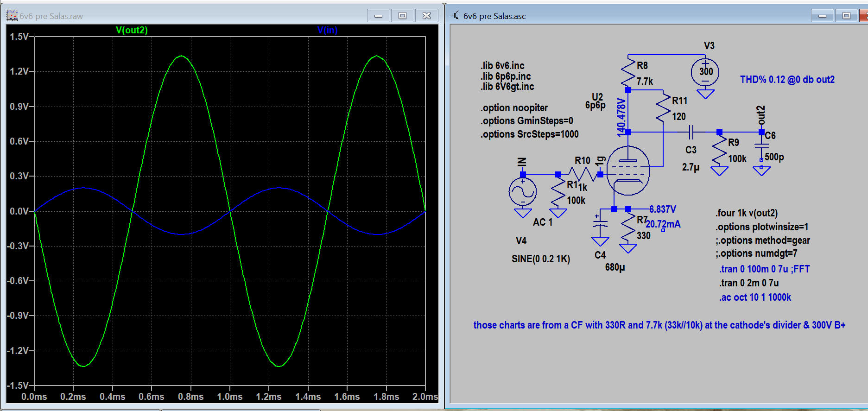Viewport: 868px width, 411px height.
Task: Click the THD% 0.12 @0 db out2 comment
Action: (787, 79)
